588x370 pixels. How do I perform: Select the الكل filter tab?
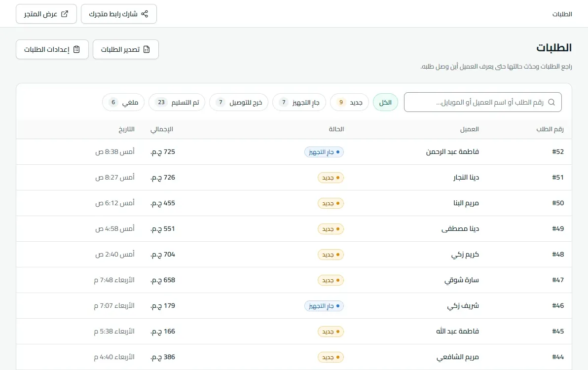385,102
